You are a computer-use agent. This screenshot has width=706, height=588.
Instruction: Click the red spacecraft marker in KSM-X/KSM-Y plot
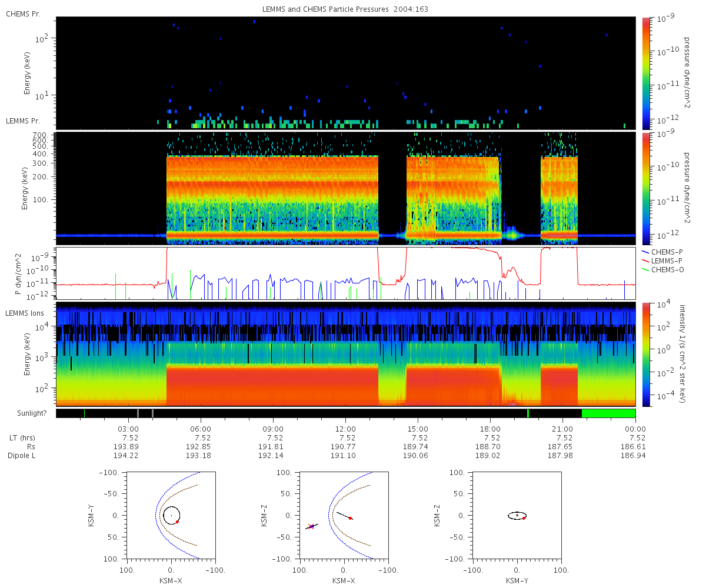click(177, 522)
